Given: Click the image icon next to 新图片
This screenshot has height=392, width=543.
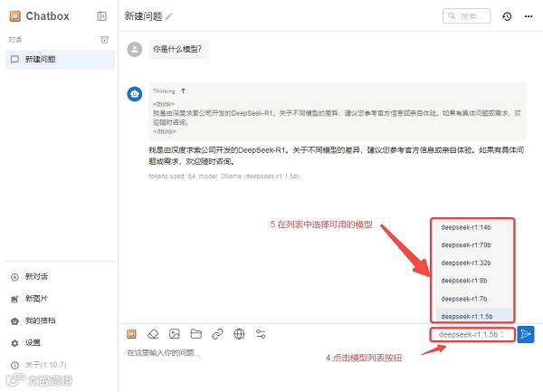Looking at the screenshot, I should (14, 299).
